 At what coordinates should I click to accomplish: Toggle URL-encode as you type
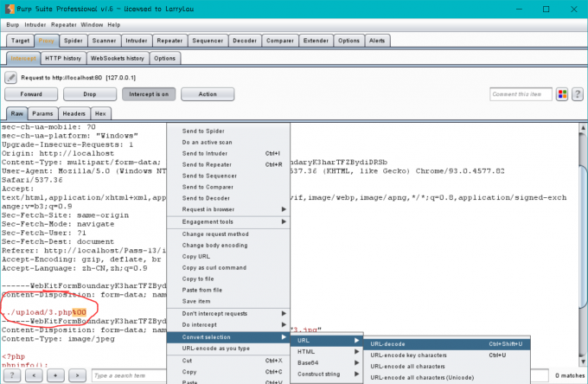(x=228, y=349)
